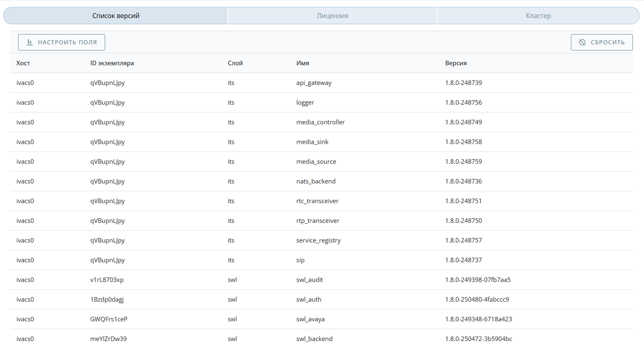Click the ID экземпляра column header

[x=112, y=63]
